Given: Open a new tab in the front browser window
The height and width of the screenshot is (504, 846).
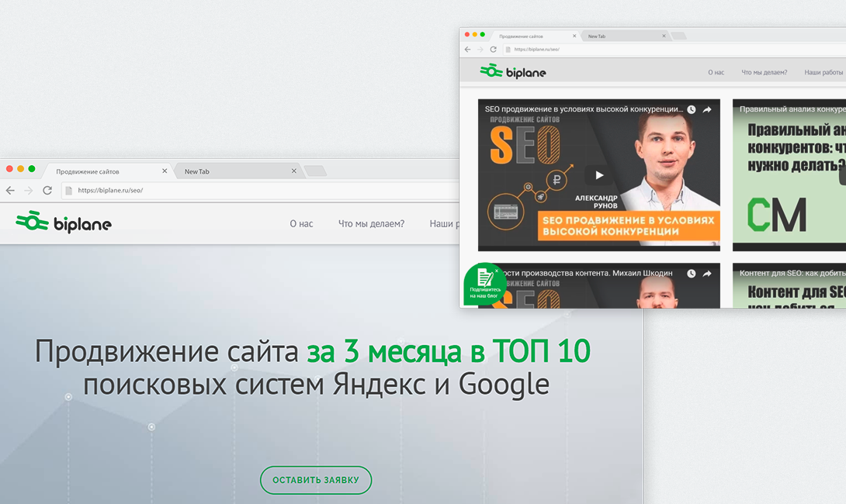Looking at the screenshot, I should click(x=679, y=36).
